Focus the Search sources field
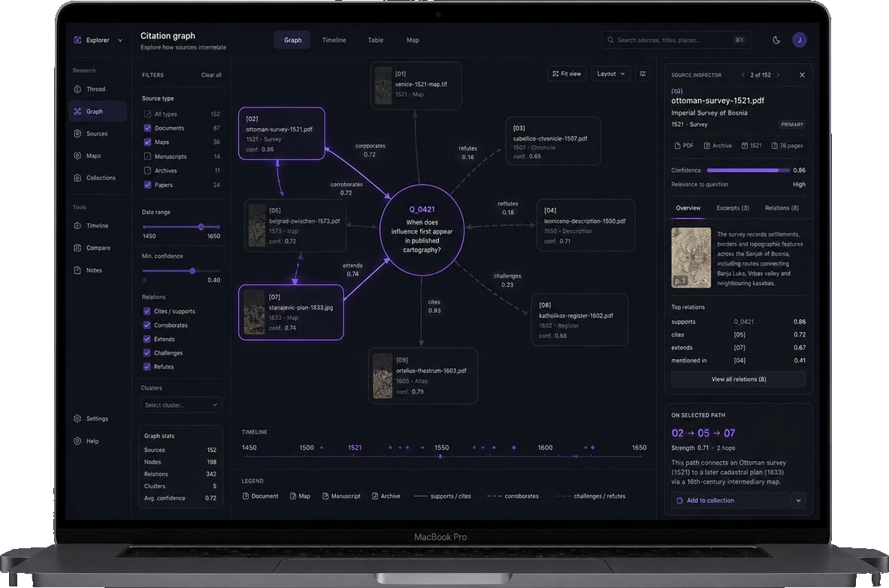 pyautogui.click(x=676, y=41)
